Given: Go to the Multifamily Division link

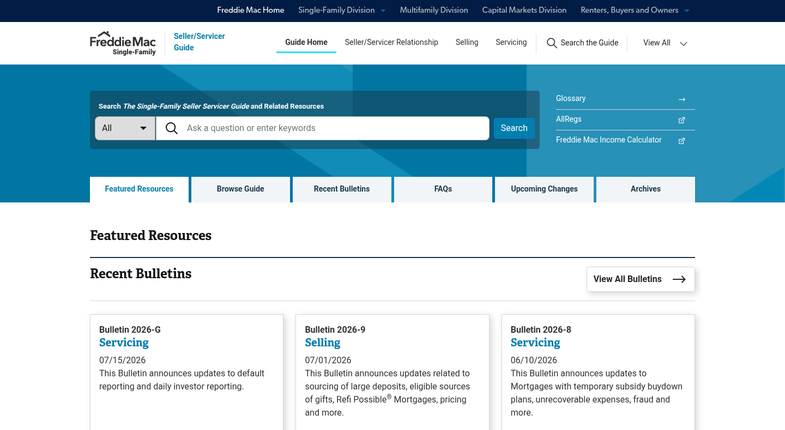Looking at the screenshot, I should click(x=434, y=10).
